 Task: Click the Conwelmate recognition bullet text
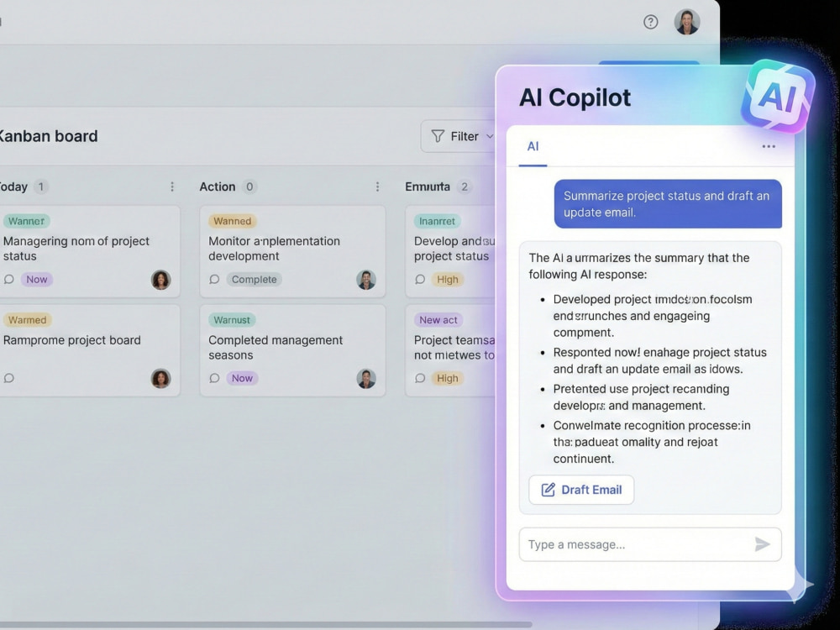pos(652,442)
